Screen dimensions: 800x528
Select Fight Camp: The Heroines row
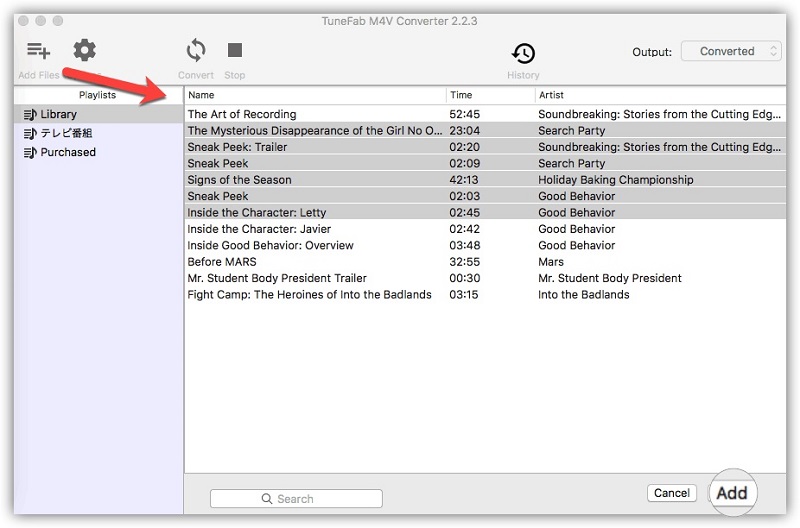point(309,295)
